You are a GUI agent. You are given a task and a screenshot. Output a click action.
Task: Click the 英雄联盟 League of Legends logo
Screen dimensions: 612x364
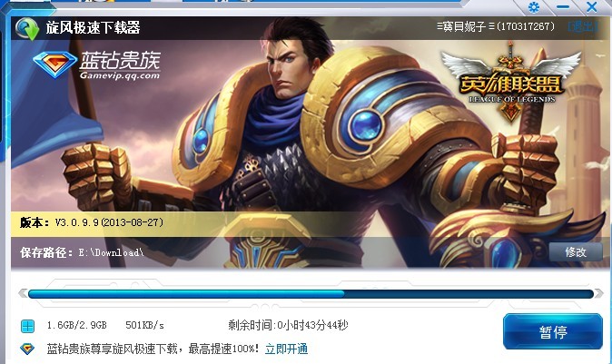(511, 82)
